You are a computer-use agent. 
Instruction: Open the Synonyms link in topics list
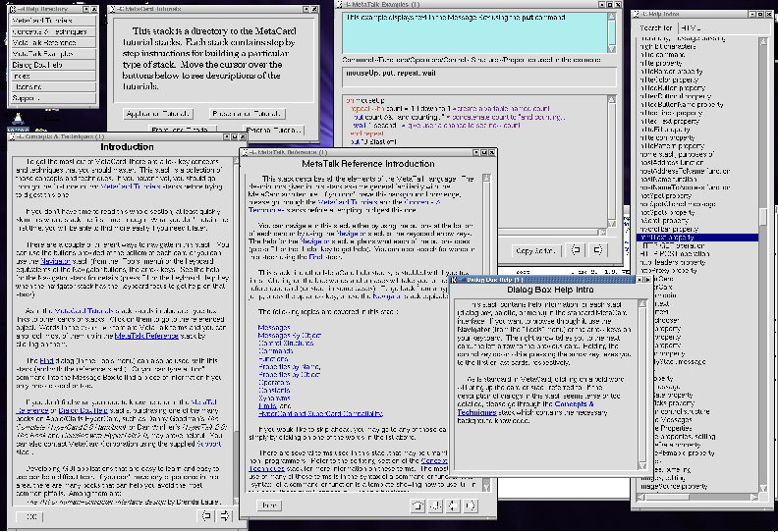(274, 399)
